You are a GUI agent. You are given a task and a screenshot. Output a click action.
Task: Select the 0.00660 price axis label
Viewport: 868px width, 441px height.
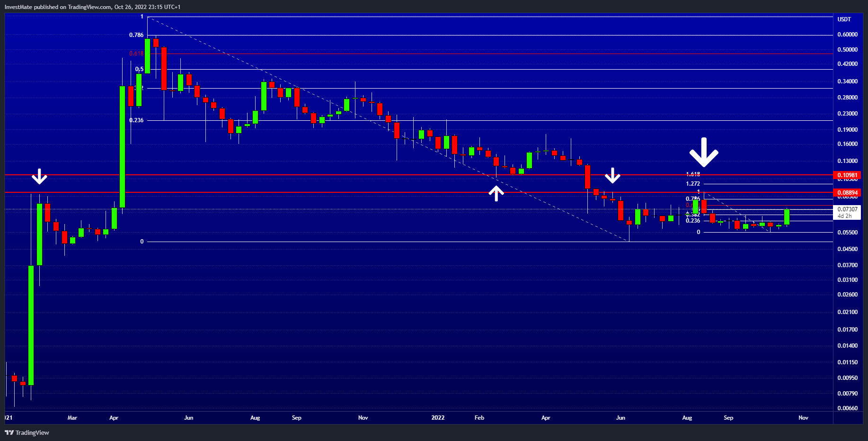pyautogui.click(x=847, y=408)
